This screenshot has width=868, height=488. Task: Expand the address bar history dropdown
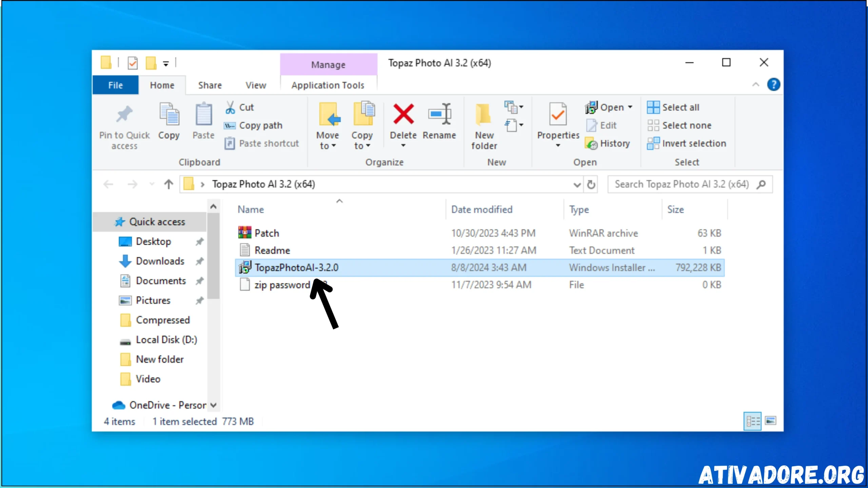coord(577,185)
